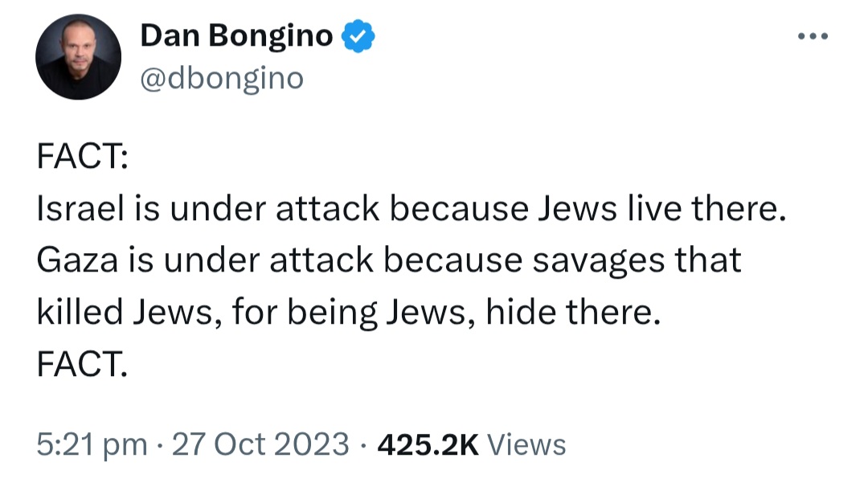Click the line beginning Gaza is under attack
Viewport: 868px width, 495px height.
389,260
